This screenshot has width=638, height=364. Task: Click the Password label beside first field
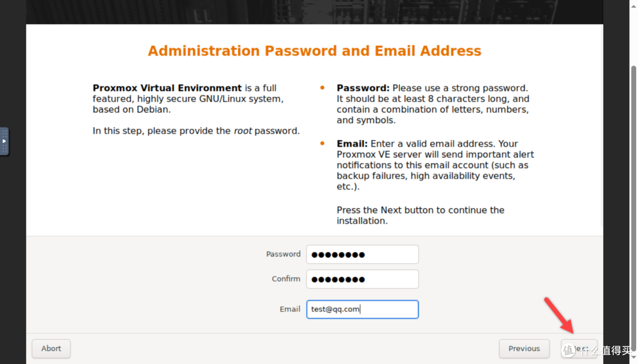[x=283, y=254]
